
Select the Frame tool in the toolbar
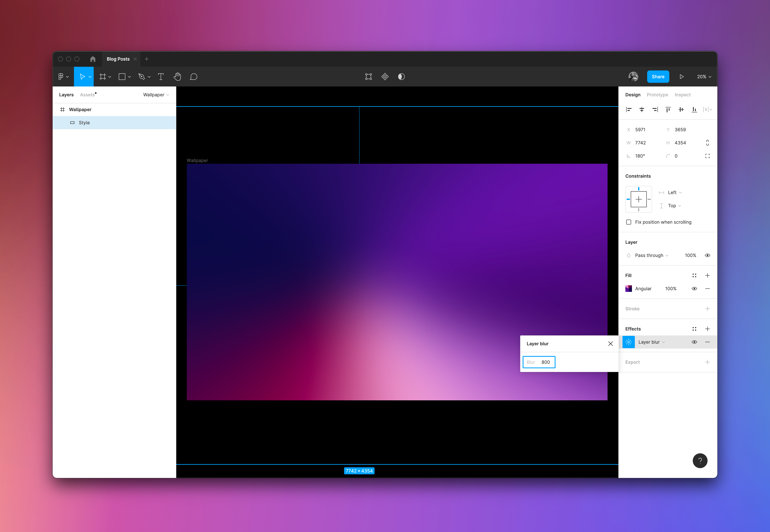tap(103, 76)
